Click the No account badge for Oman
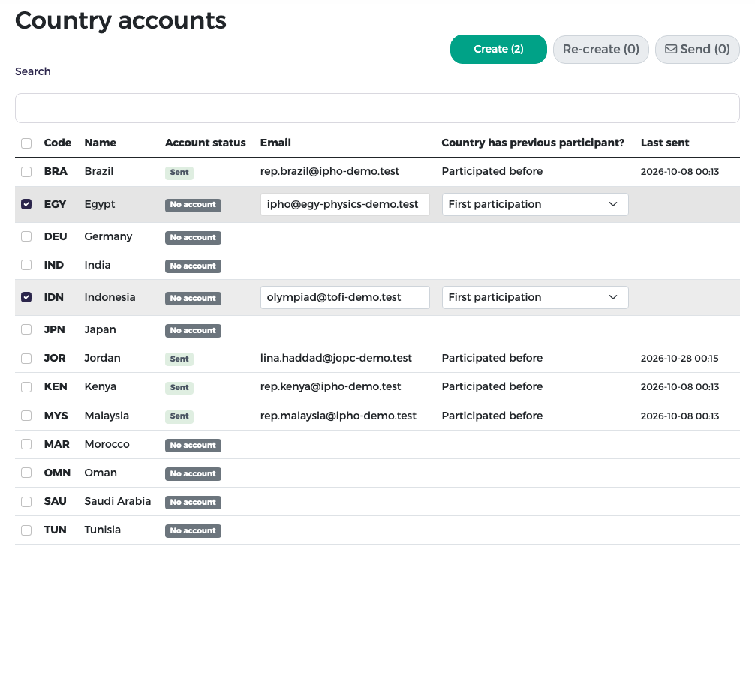This screenshot has width=755, height=700. click(193, 473)
